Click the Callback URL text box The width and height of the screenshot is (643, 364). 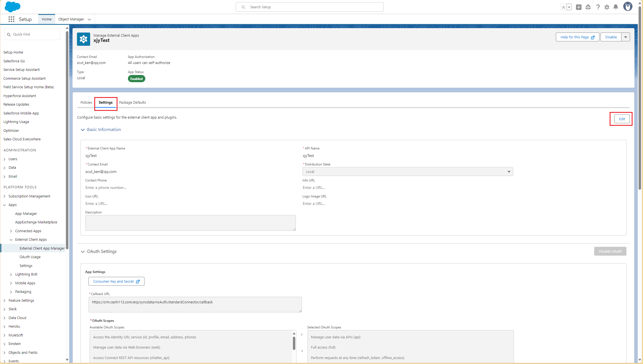point(195,304)
